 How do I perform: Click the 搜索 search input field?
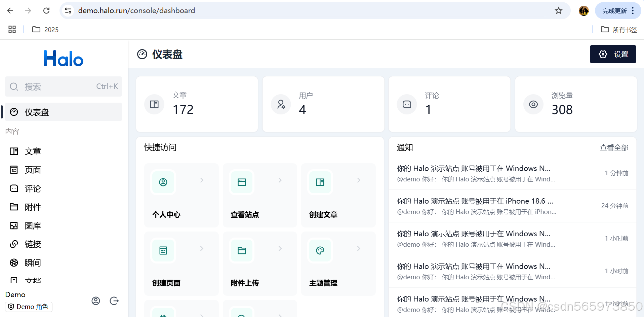[63, 86]
